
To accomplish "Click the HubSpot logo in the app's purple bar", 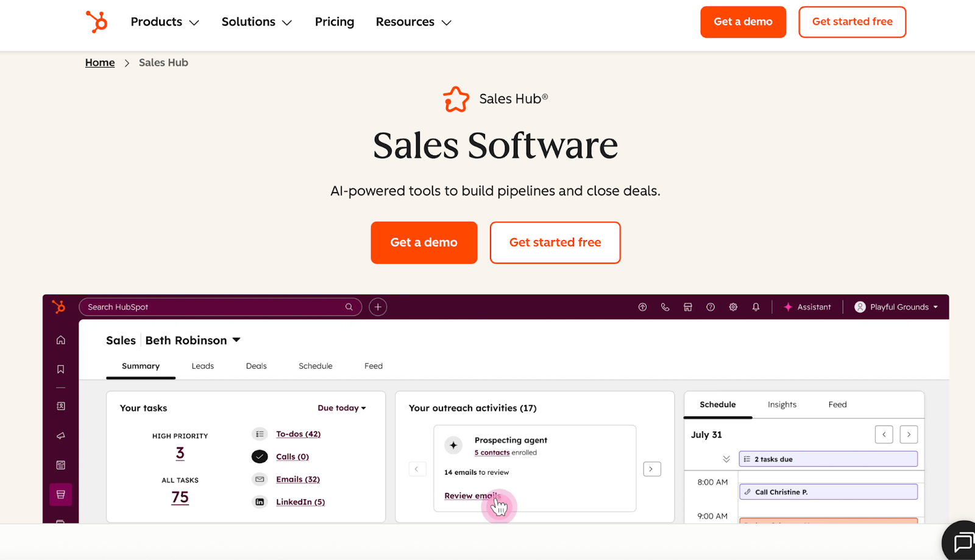I will pyautogui.click(x=59, y=307).
